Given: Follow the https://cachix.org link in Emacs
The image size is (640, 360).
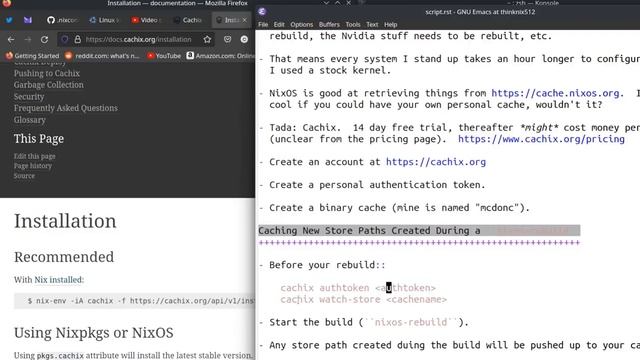Looking at the screenshot, I should click(x=436, y=162).
